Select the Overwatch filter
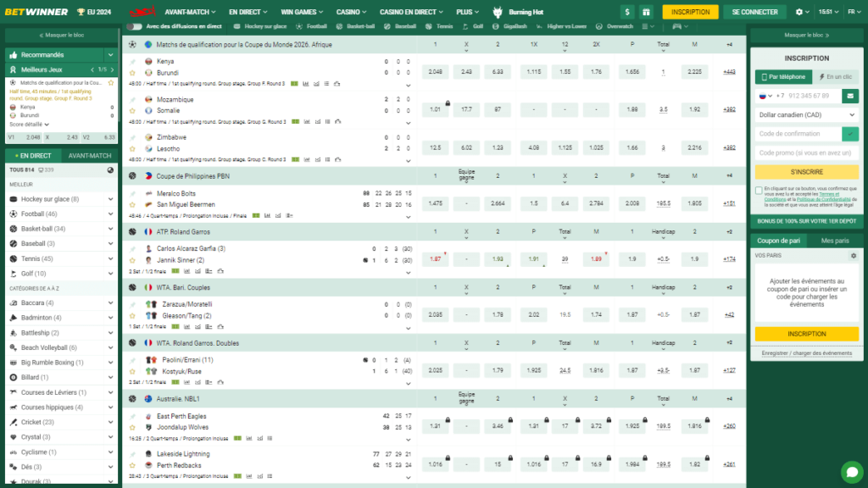Viewport: 868px width, 488px height. pos(615,26)
